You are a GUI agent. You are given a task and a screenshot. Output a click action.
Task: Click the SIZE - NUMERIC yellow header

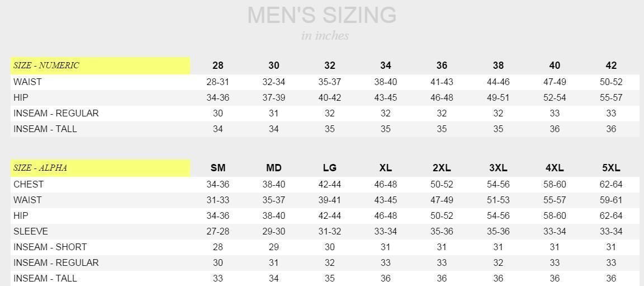[x=100, y=65]
